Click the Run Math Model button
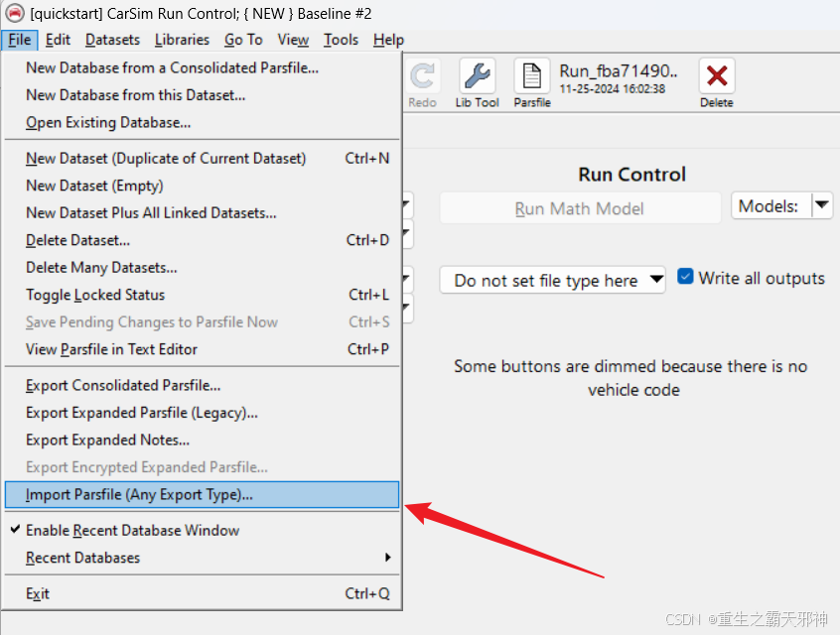The image size is (840, 635). pos(580,208)
